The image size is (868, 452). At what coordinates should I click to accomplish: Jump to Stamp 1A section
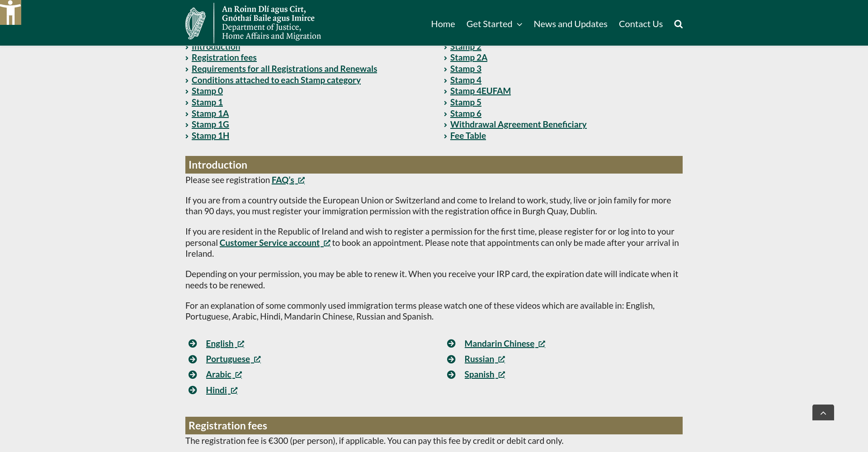(210, 113)
